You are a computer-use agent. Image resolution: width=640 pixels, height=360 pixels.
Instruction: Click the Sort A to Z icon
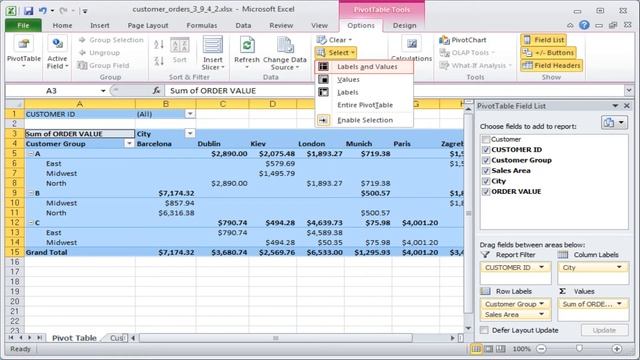pos(159,44)
